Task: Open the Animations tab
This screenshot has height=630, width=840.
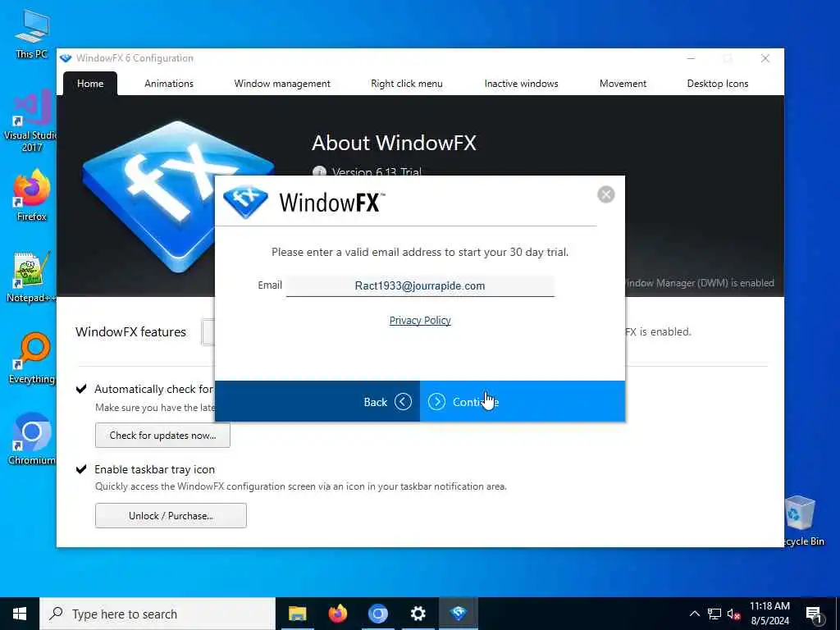Action: (169, 84)
